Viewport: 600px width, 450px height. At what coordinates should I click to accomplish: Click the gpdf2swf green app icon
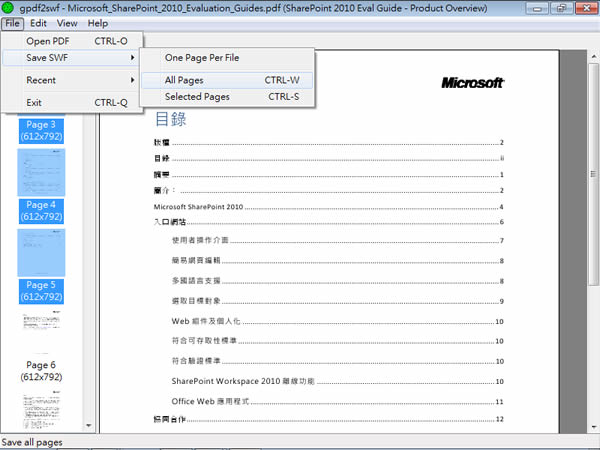[8, 7]
